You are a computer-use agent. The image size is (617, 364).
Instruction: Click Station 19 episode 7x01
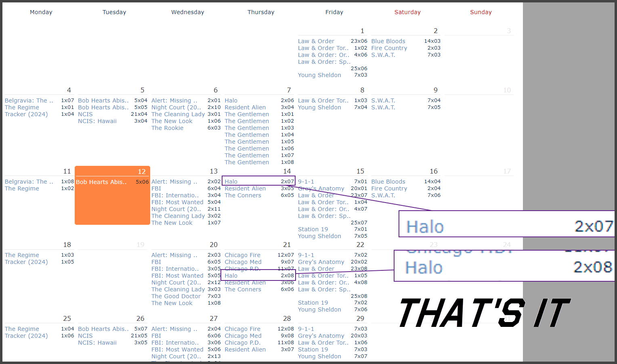(313, 229)
